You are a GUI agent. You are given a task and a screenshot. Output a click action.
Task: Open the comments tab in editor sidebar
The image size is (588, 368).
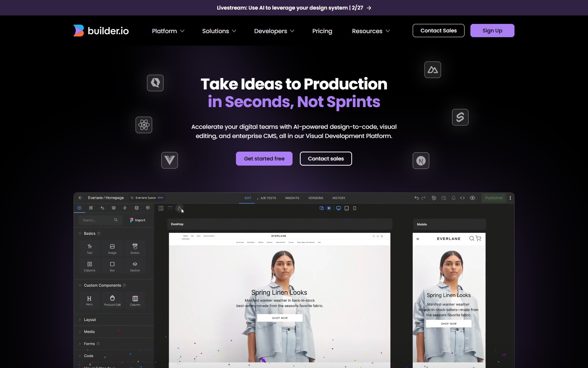148,208
